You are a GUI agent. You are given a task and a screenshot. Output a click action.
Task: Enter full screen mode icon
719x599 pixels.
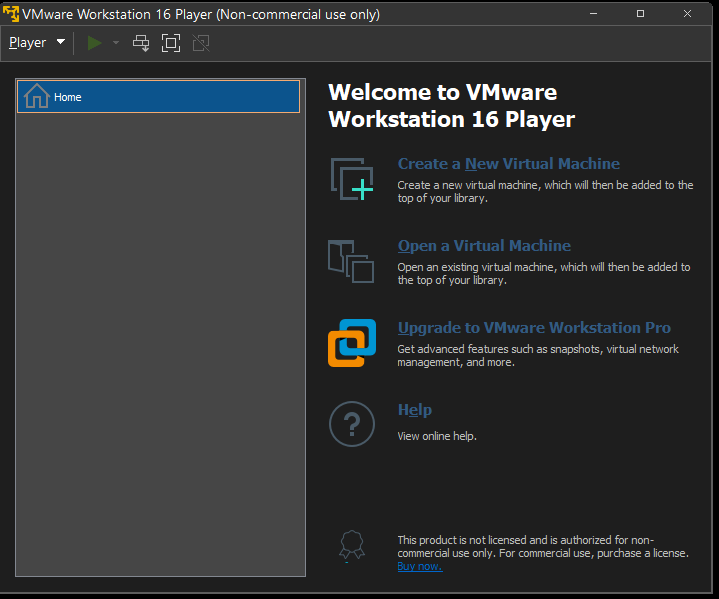pyautogui.click(x=171, y=43)
